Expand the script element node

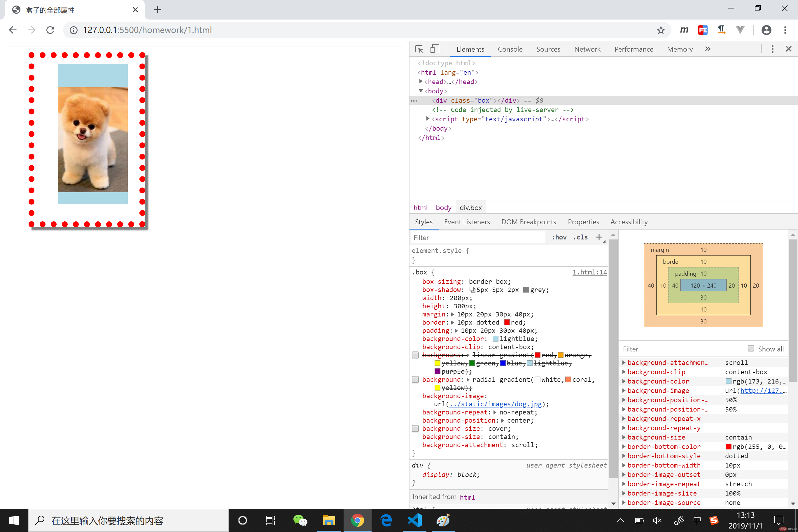pos(428,119)
